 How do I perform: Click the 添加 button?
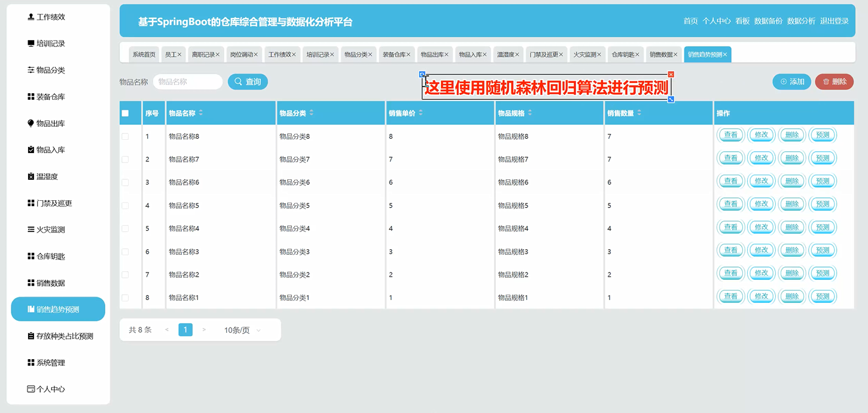[x=792, y=82]
